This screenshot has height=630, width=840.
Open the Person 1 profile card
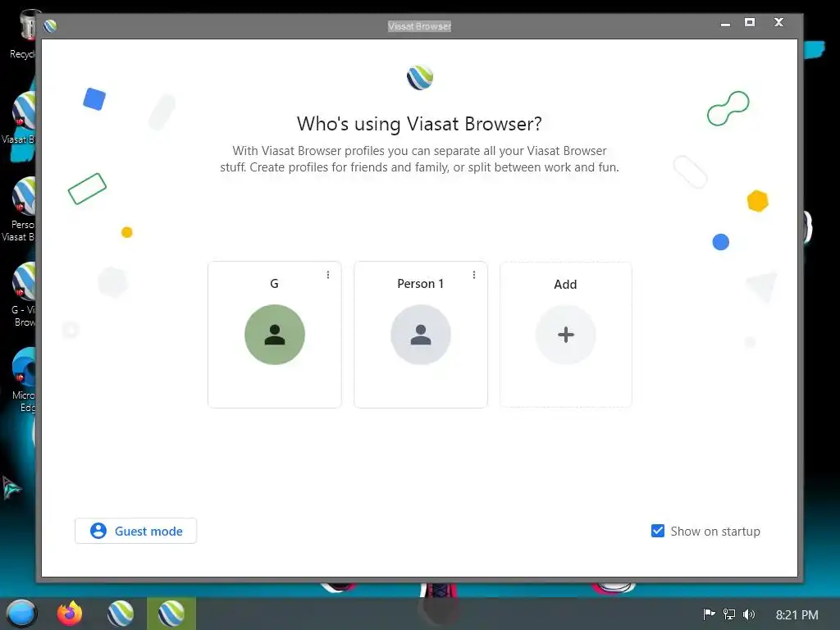(x=421, y=335)
